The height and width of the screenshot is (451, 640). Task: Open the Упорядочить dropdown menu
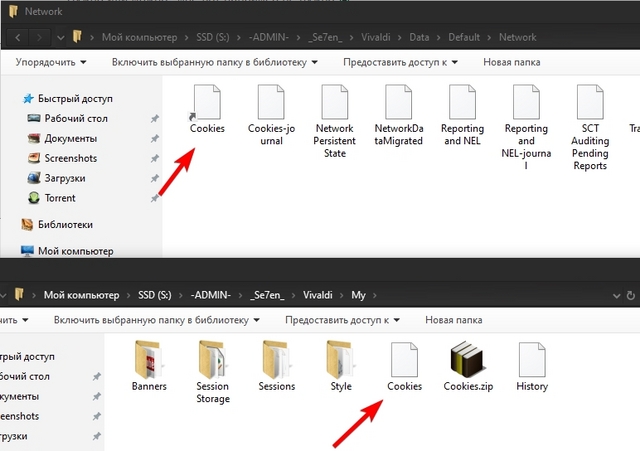click(x=51, y=62)
